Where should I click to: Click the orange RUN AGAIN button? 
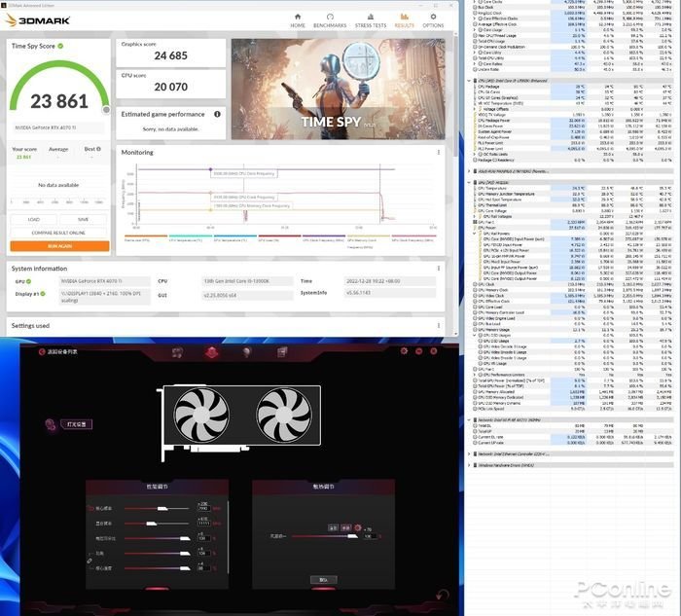click(x=59, y=246)
